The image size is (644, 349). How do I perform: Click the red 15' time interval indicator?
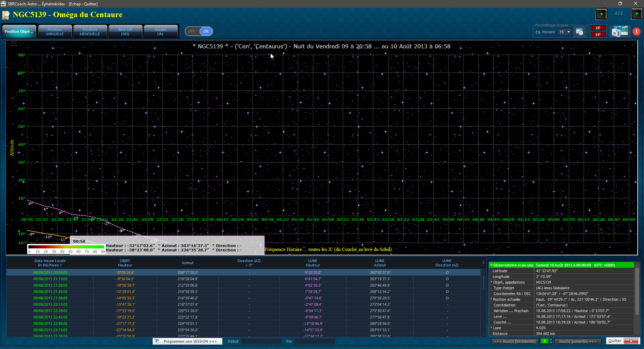(x=598, y=28)
